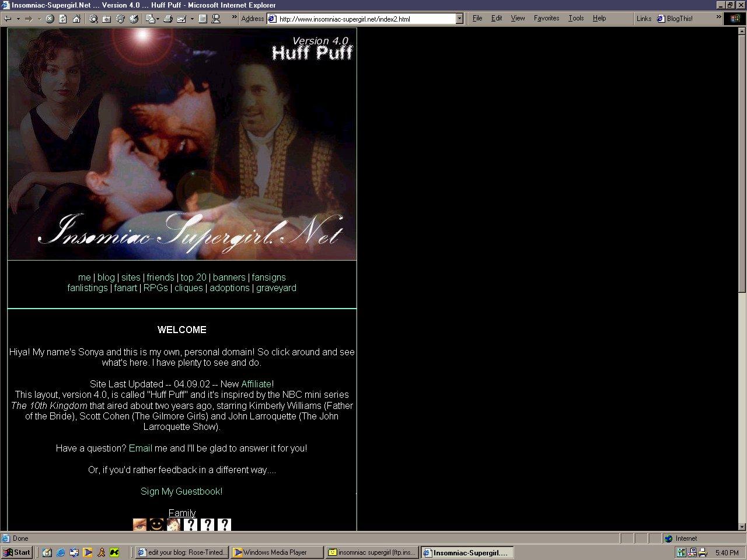
Task: Go to the Home page icon
Action: click(x=76, y=19)
